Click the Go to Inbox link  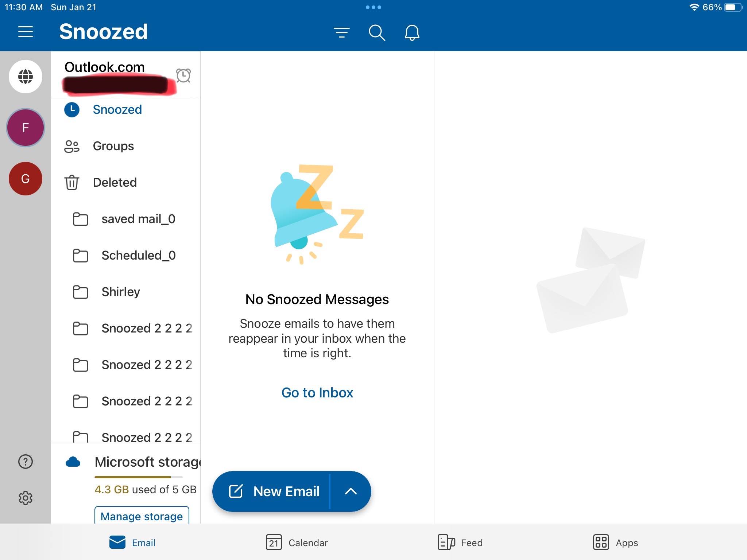coord(317,393)
